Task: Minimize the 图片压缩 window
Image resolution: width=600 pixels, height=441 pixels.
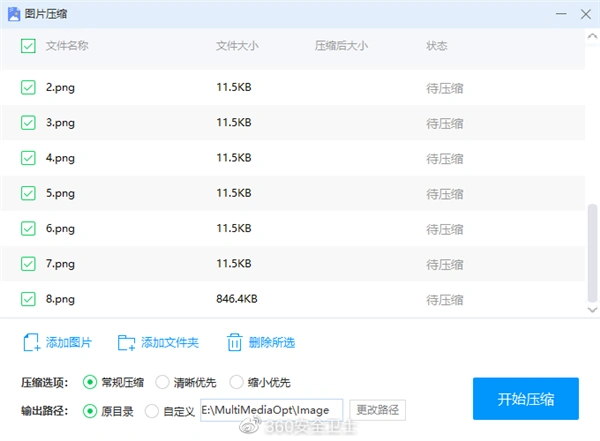Action: 561,14
